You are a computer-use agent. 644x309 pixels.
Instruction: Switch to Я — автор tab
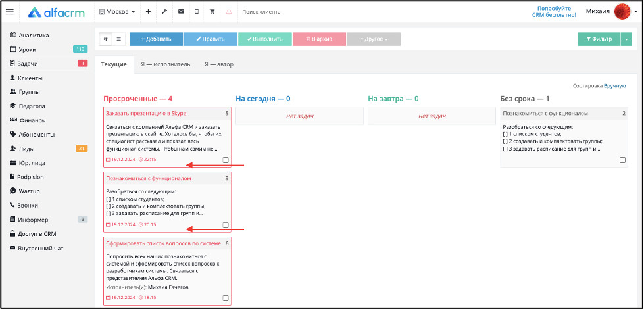click(x=219, y=64)
